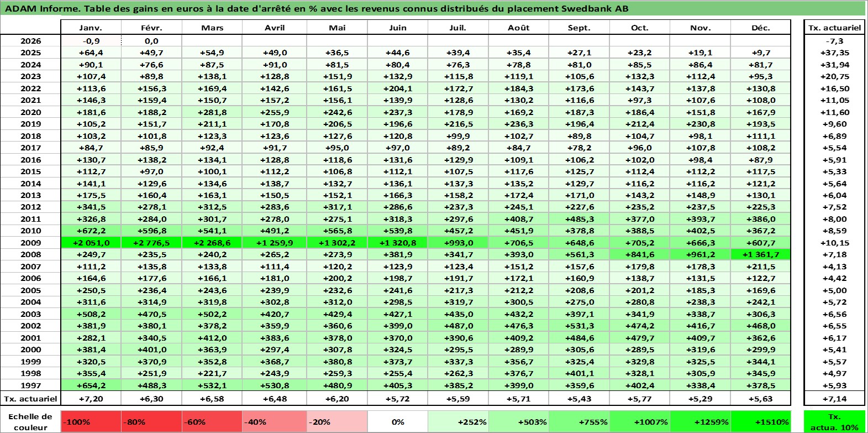Screen dimensions: 868x433
Task: Click the cell showing +9,7
Action: (x=761, y=53)
